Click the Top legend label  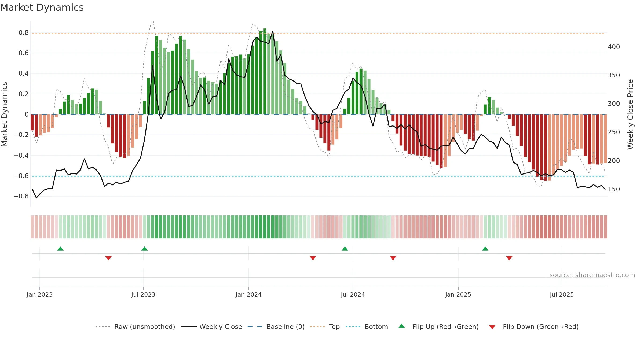[334, 327]
